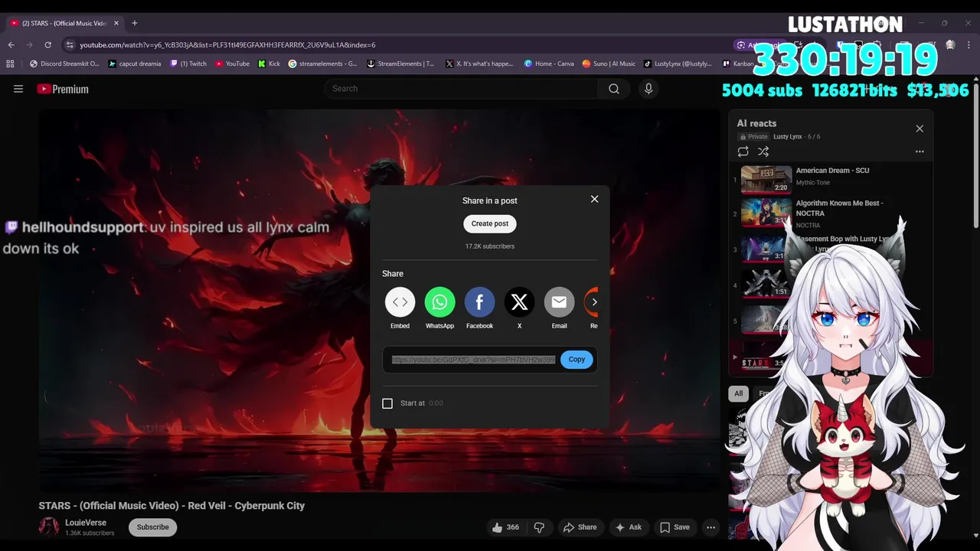Enable the Start at checkbox
The height and width of the screenshot is (551, 980).
[387, 403]
